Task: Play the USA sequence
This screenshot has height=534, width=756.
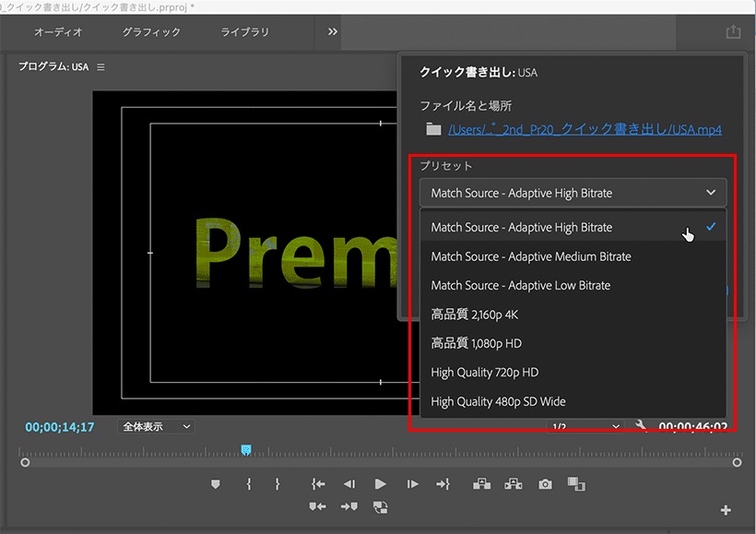Action: pos(380,484)
